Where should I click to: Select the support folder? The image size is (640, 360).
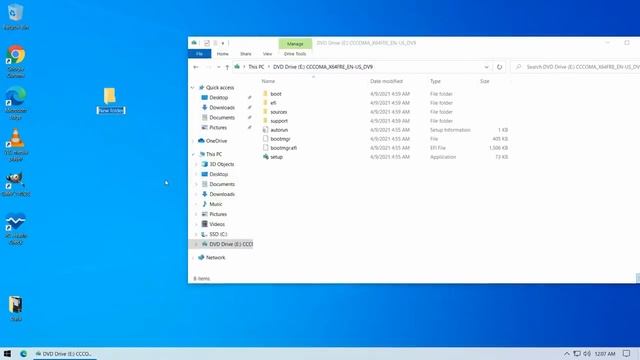(279, 121)
